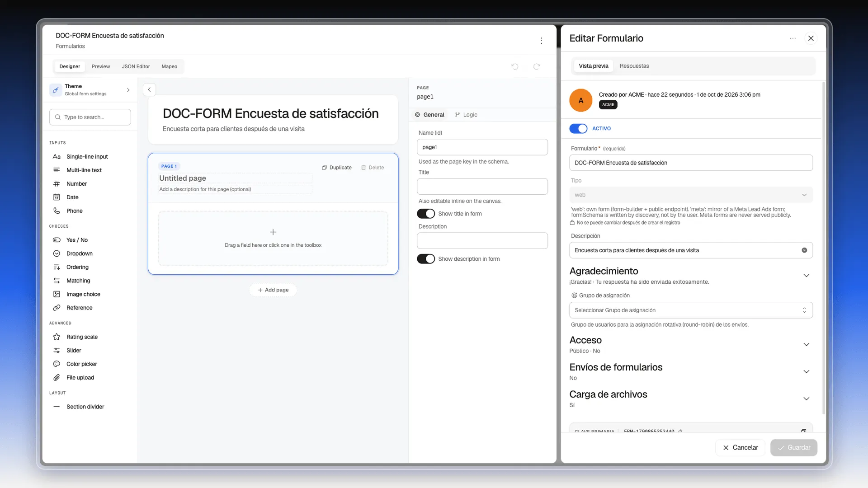Toggle Show title in form switch
Image resolution: width=868 pixels, height=488 pixels.
(x=426, y=214)
